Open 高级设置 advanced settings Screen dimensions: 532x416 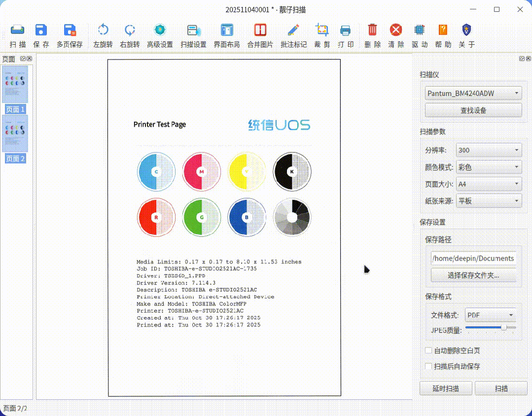[160, 35]
